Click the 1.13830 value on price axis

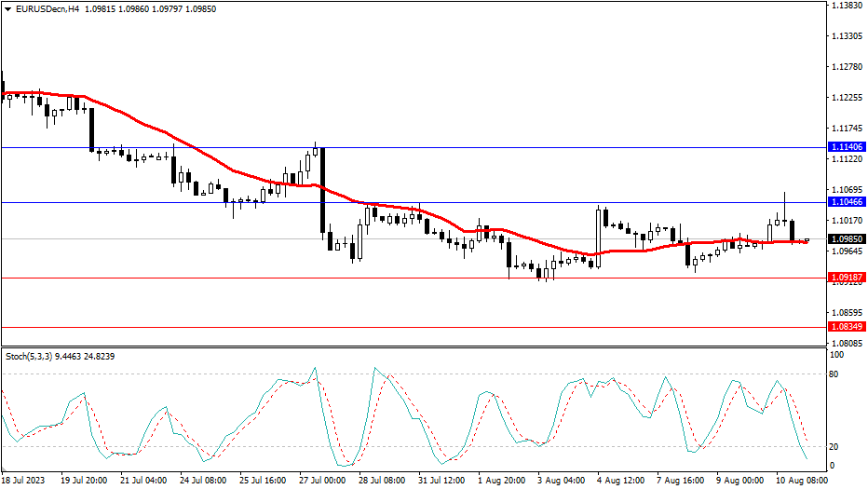pos(846,6)
